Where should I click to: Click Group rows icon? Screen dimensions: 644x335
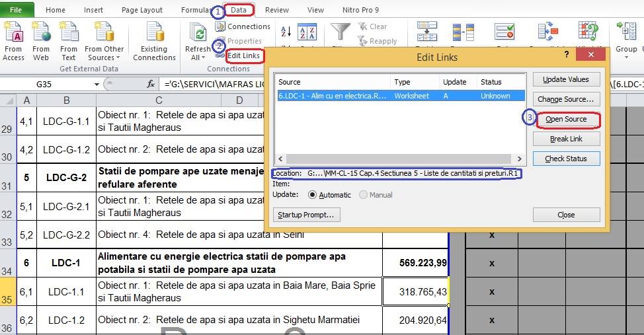point(627,31)
